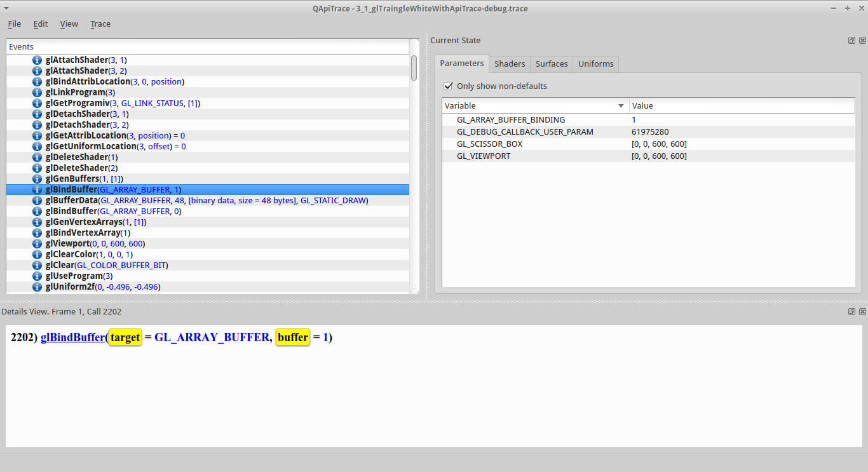
Task: Open the Edit menu
Action: click(41, 24)
